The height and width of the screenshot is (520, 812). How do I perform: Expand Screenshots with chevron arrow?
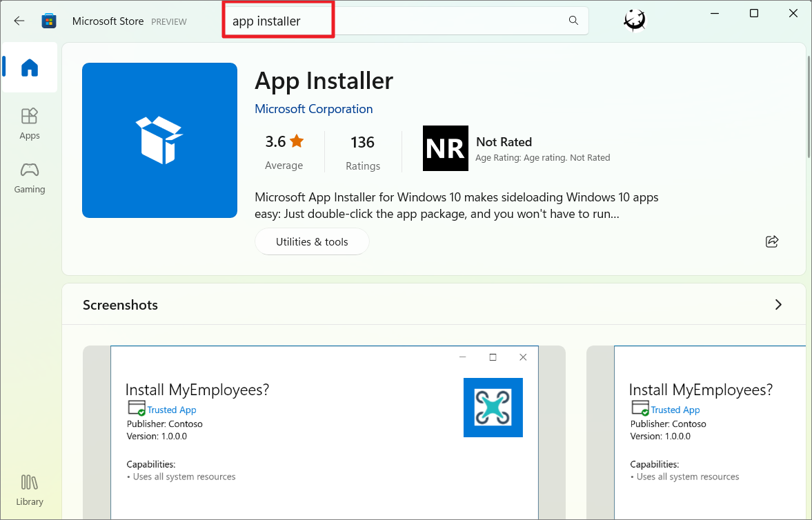click(x=778, y=305)
